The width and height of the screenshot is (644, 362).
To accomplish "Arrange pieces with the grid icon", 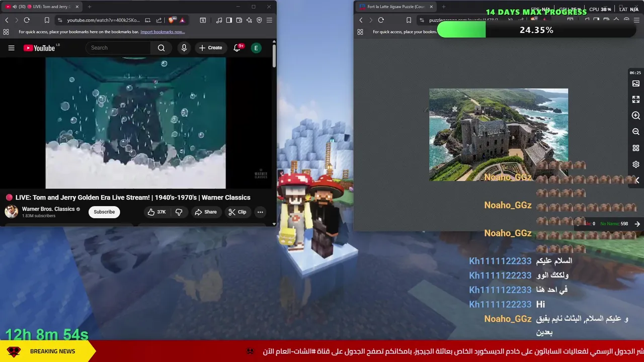I will click(636, 148).
